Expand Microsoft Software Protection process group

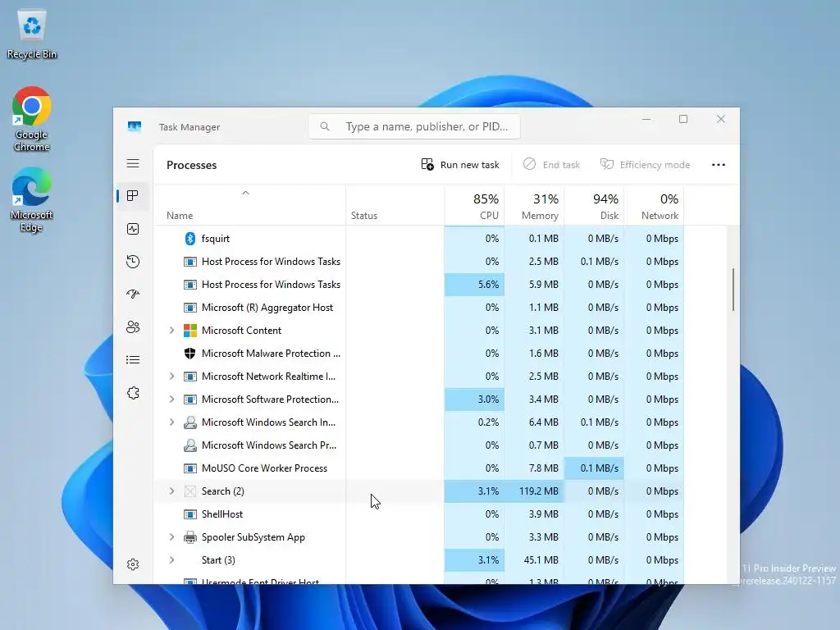[x=171, y=399]
